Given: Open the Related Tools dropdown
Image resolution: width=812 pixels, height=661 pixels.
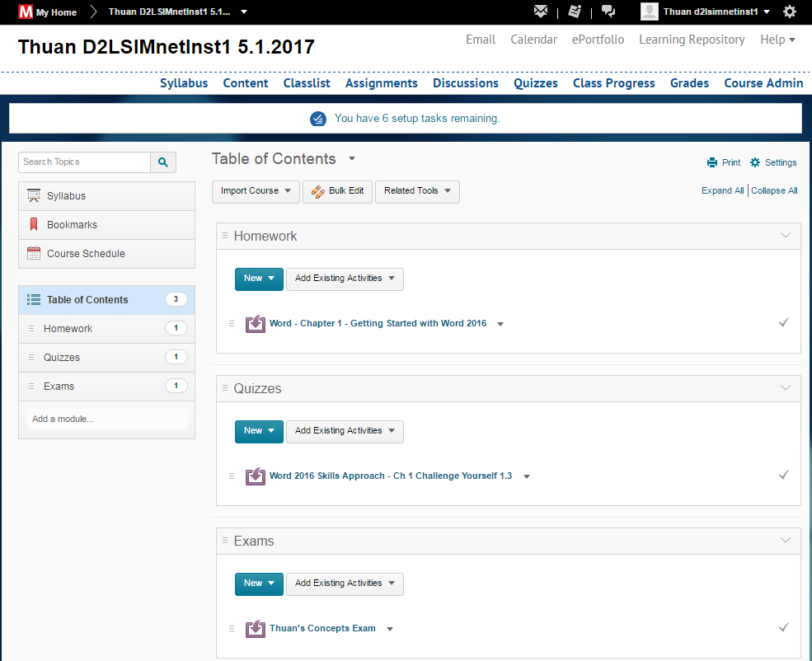Looking at the screenshot, I should coord(417,191).
